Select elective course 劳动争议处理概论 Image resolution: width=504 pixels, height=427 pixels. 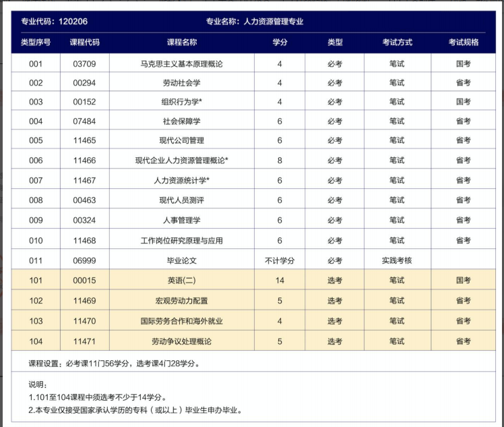(x=182, y=341)
